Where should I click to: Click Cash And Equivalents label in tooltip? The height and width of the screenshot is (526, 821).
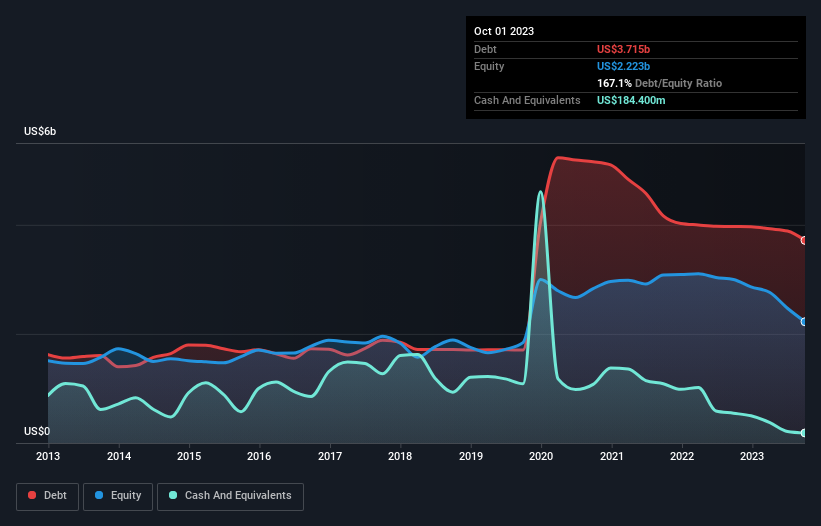tap(527, 100)
